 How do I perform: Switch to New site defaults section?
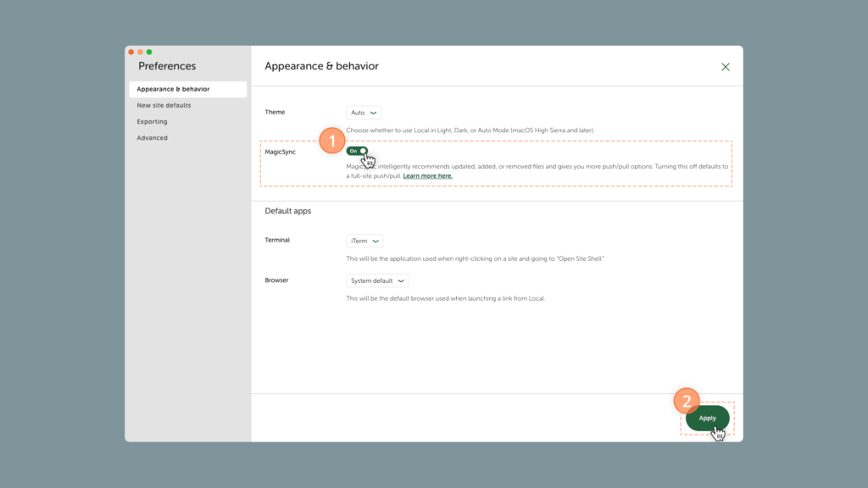(x=164, y=105)
